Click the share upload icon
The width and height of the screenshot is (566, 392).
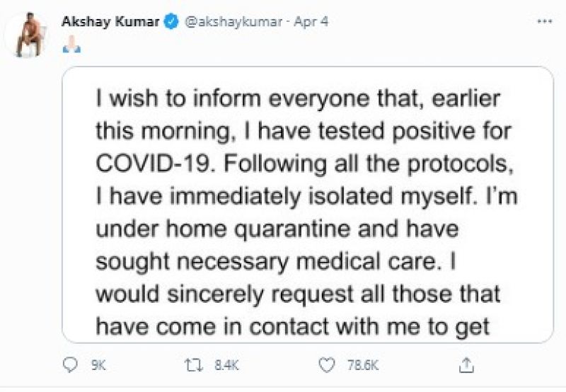click(x=468, y=365)
